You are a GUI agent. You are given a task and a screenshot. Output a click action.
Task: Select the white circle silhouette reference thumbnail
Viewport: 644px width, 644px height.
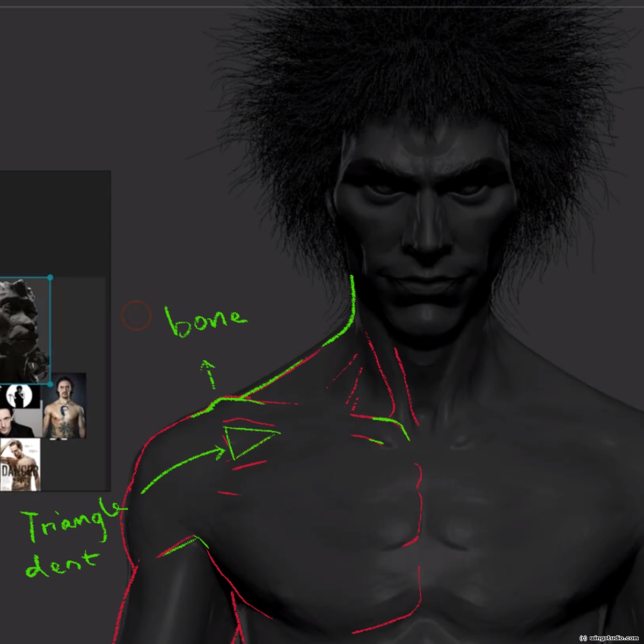click(20, 397)
